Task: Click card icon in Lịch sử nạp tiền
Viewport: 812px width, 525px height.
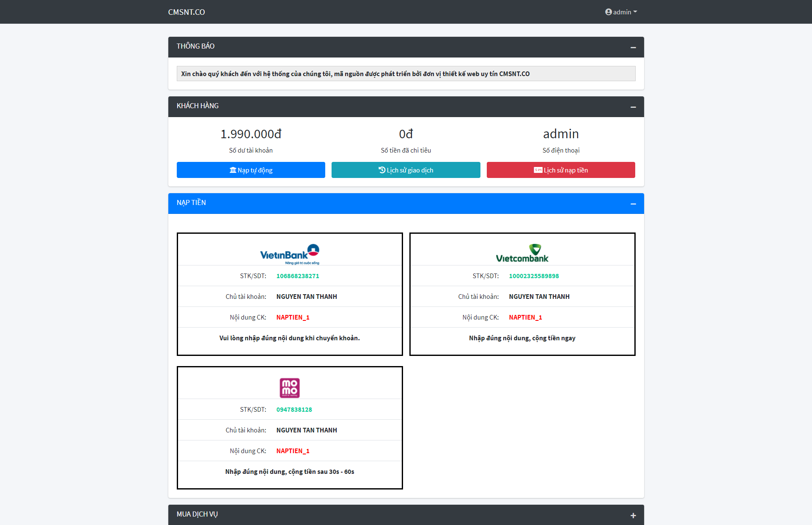Action: click(538, 170)
